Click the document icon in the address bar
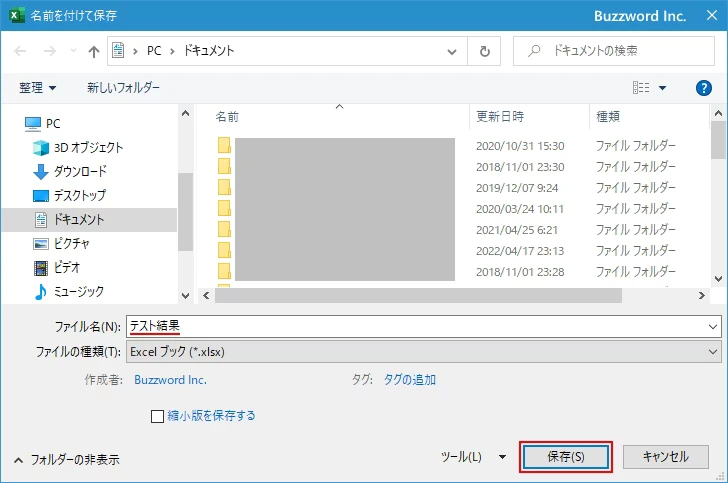The width and height of the screenshot is (728, 483). pos(118,50)
